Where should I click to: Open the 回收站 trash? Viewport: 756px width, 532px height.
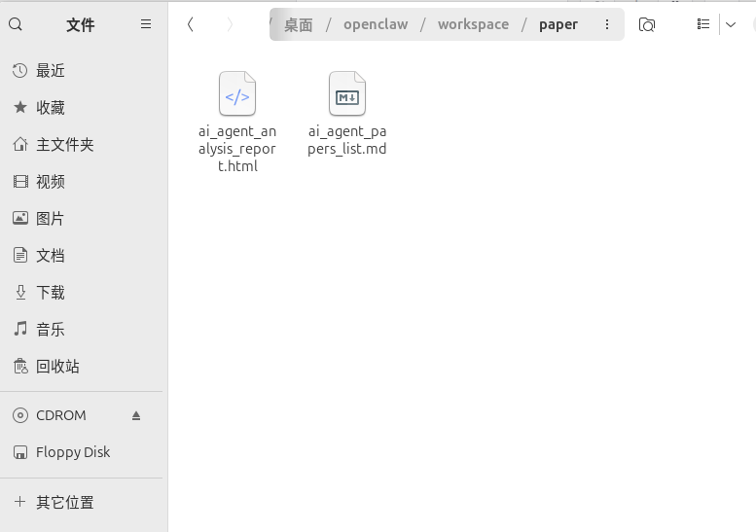(x=57, y=367)
